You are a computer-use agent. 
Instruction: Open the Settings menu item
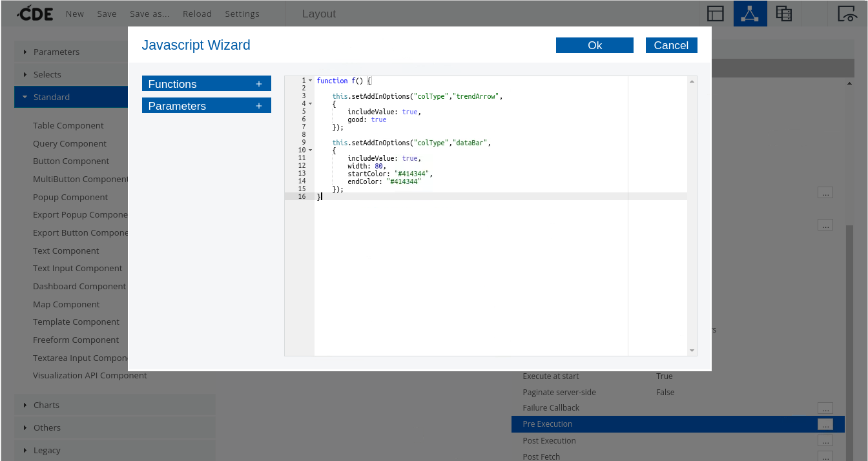click(242, 14)
